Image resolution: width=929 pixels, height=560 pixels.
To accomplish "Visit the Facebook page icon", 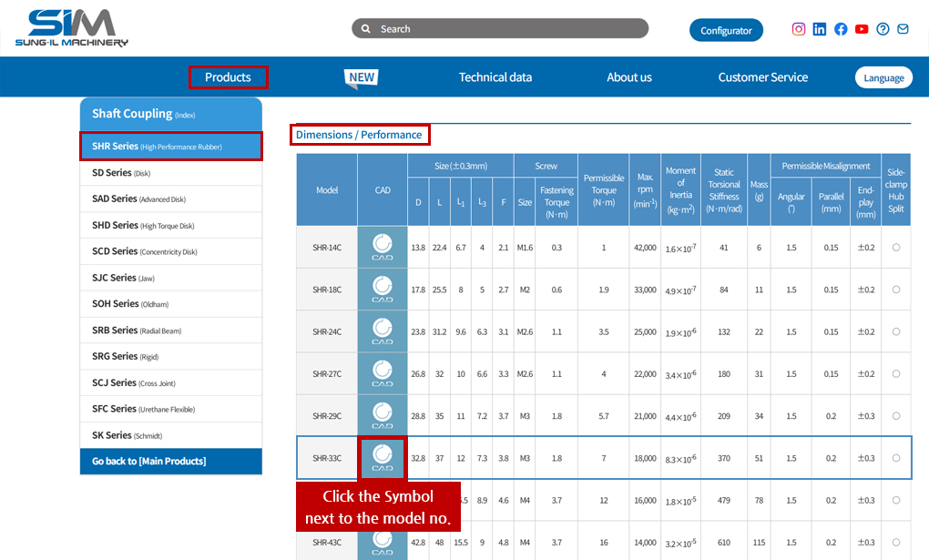I will pyautogui.click(x=841, y=29).
